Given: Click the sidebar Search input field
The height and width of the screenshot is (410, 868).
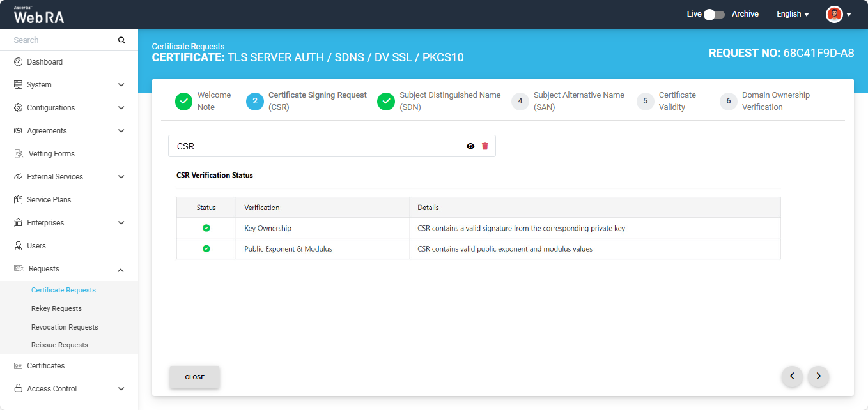Looking at the screenshot, I should (x=61, y=40).
